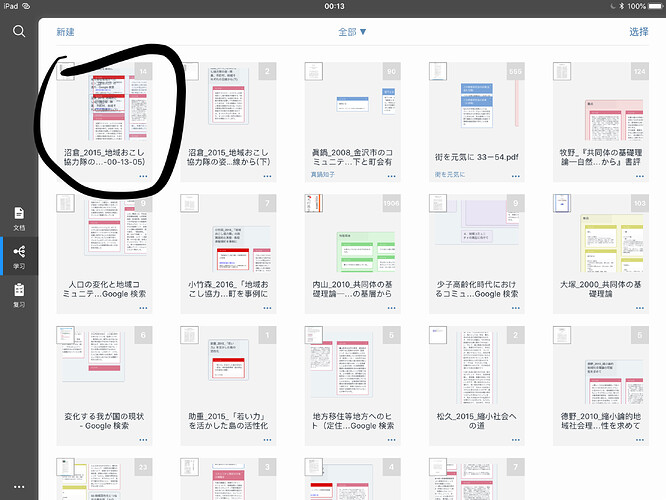Switch to the 文档 documents tab
Screen dimensions: 666x500
[19, 219]
